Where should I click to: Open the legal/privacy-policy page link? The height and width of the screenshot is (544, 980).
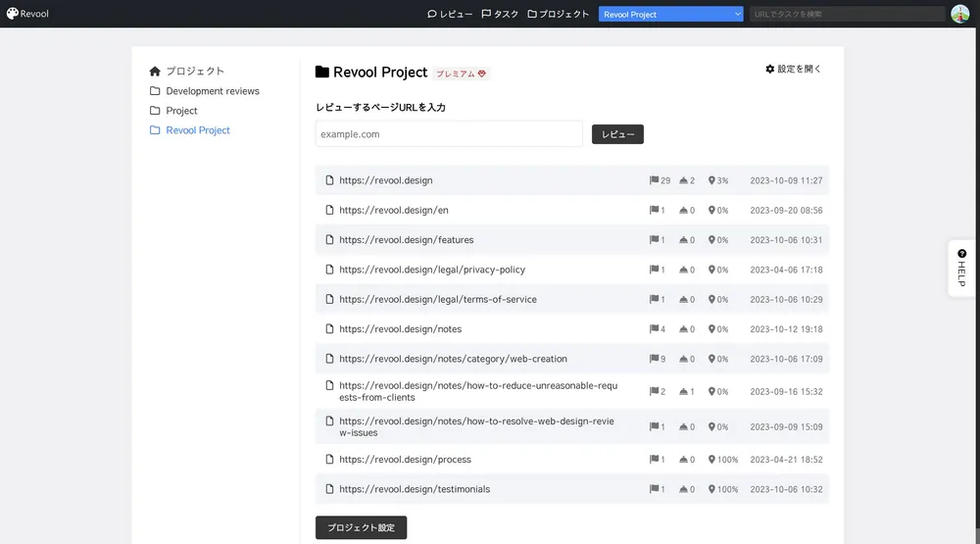tap(432, 270)
